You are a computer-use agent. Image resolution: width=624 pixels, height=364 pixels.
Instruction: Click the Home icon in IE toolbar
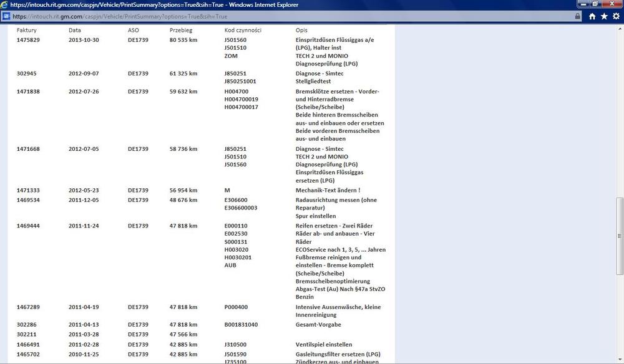pyautogui.click(x=592, y=16)
